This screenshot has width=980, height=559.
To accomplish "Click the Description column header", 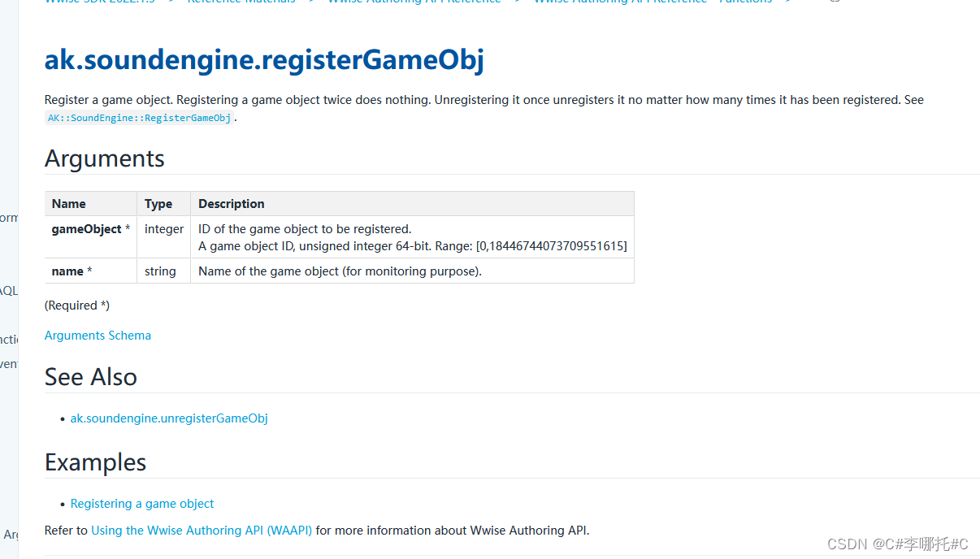I will [412, 204].
